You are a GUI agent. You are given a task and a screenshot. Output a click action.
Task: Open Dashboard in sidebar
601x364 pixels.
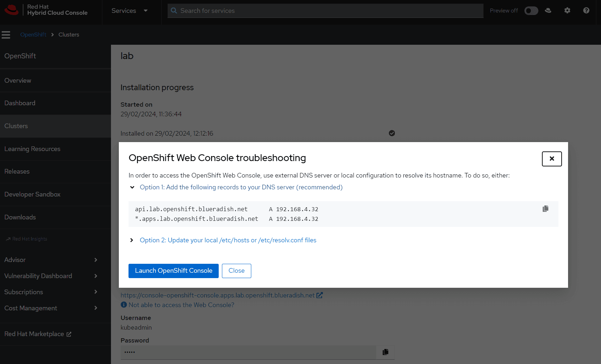click(55, 103)
